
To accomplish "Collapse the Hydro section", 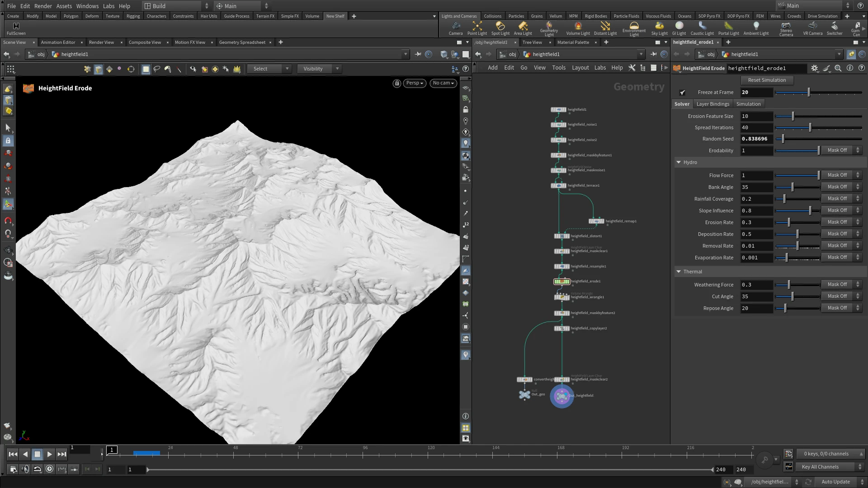I will click(679, 162).
